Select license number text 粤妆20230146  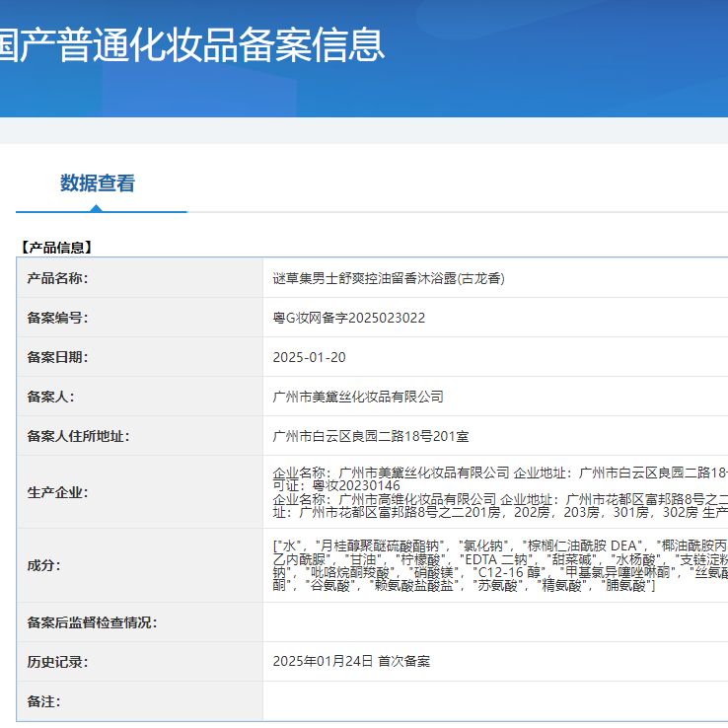click(356, 485)
